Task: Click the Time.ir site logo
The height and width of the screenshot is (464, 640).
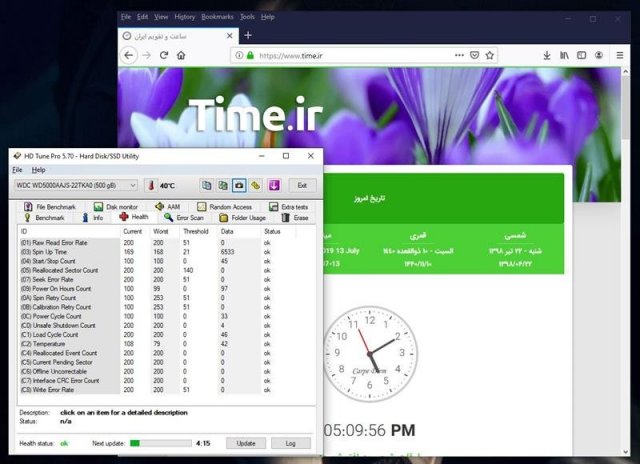Action: [256, 116]
